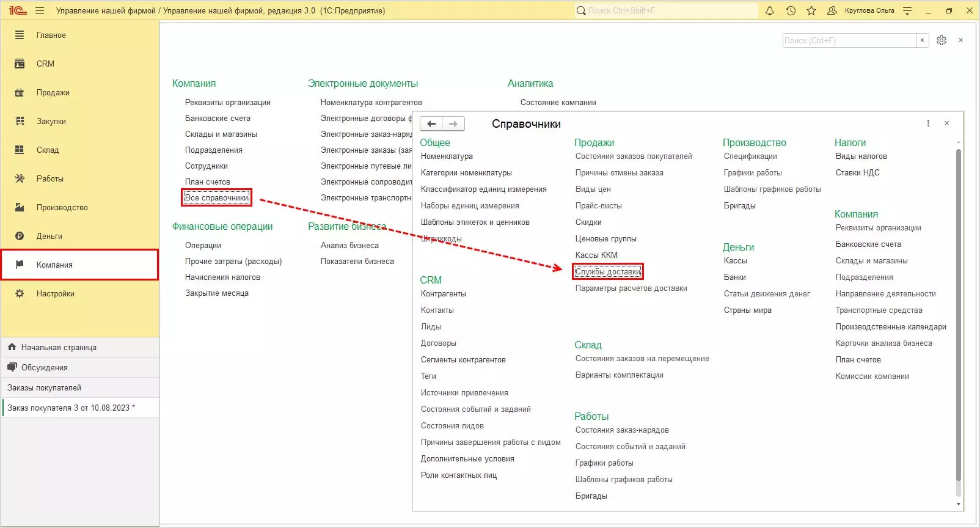Open Транспортные средства link
Viewport: 980px width, 528px height.
(x=879, y=310)
